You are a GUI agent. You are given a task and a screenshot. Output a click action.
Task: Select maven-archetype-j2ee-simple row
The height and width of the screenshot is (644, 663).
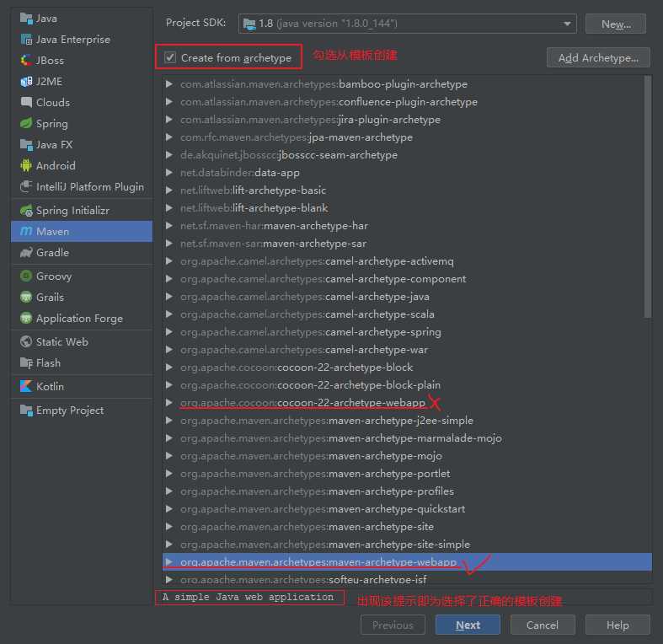[407, 421]
